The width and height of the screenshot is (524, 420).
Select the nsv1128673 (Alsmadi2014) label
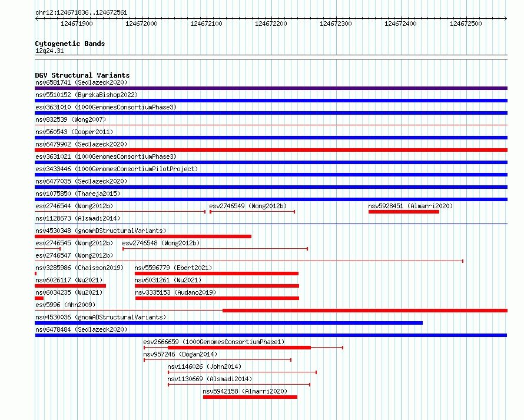(x=78, y=218)
